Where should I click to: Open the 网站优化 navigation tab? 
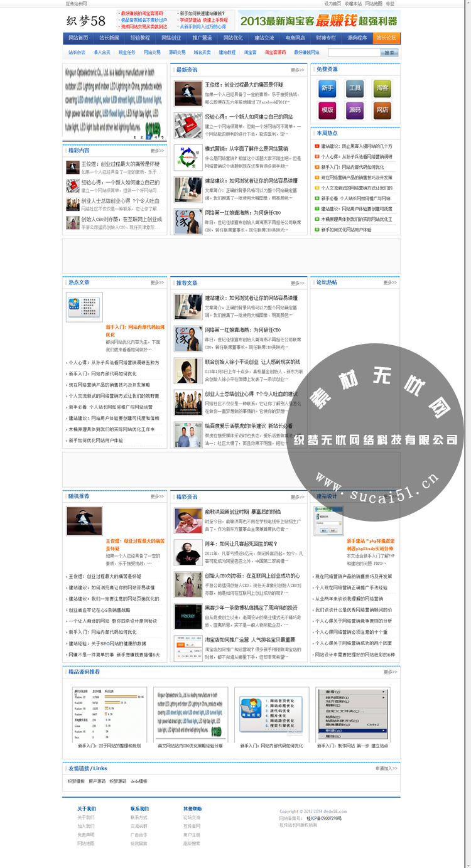click(233, 38)
